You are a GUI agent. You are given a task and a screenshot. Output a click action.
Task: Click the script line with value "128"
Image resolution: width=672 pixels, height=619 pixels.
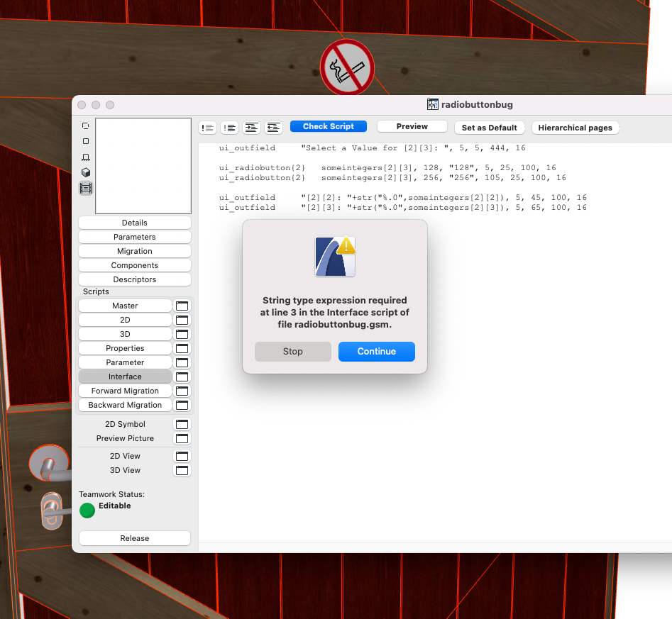(387, 167)
